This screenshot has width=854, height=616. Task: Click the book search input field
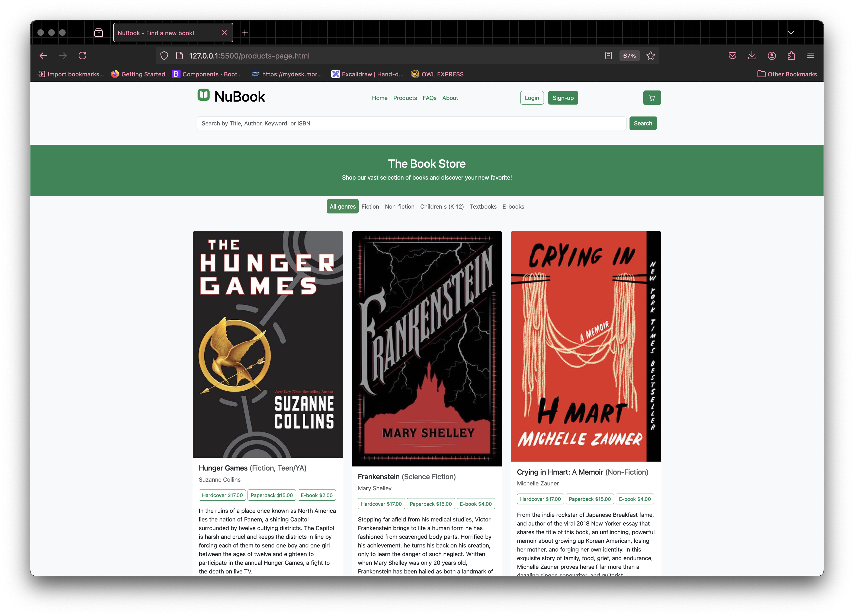tap(411, 124)
